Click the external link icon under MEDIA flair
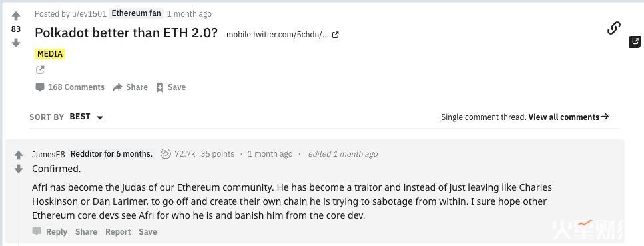This screenshot has height=246, width=644. (40, 70)
